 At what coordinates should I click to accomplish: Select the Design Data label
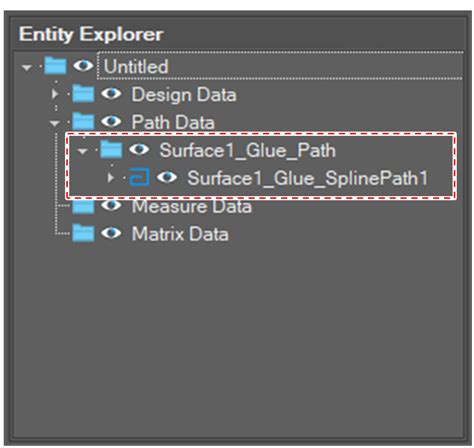(184, 95)
